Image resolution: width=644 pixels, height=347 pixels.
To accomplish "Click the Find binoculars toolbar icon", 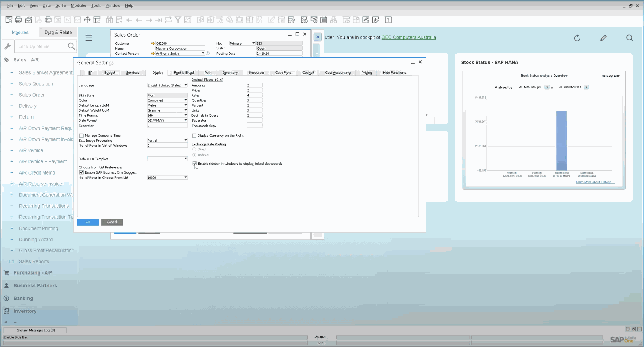I will 110,20.
